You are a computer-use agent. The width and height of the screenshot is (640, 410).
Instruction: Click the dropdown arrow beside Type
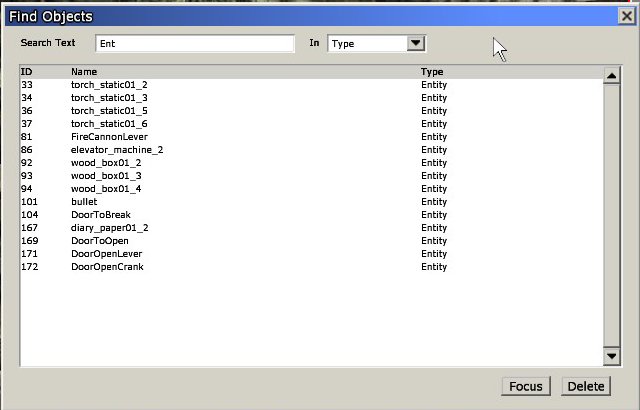click(x=417, y=44)
